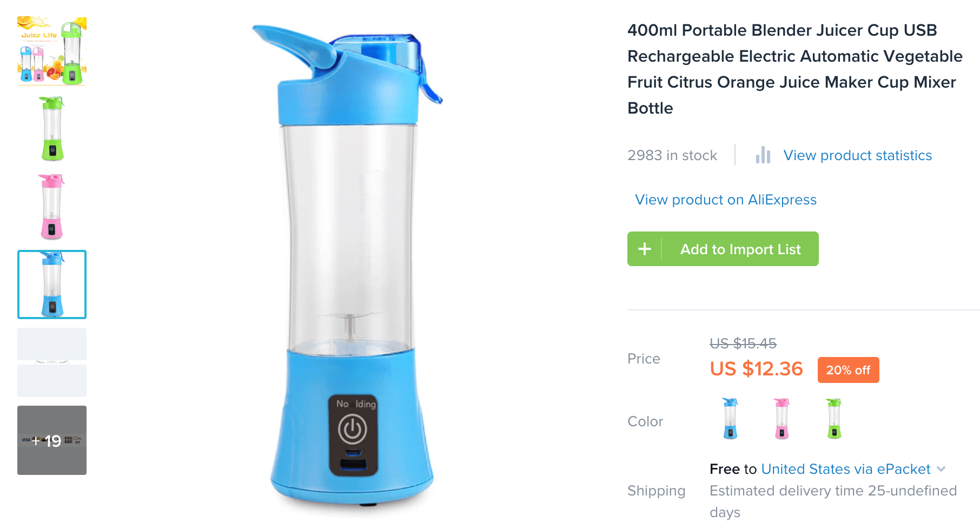Viewport: 980px width, 529px height.
Task: Open View product statistics link
Action: tap(858, 155)
